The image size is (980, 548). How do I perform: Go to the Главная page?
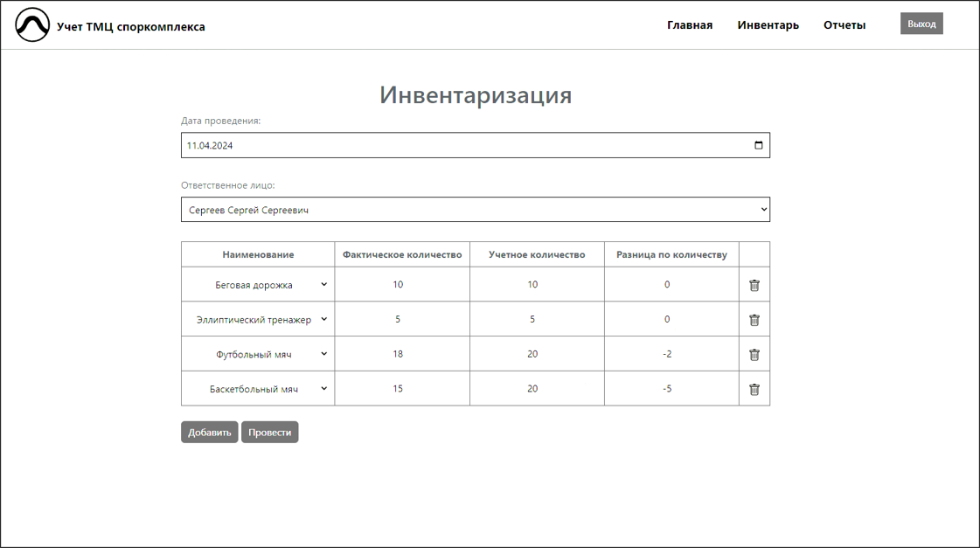[x=689, y=25]
